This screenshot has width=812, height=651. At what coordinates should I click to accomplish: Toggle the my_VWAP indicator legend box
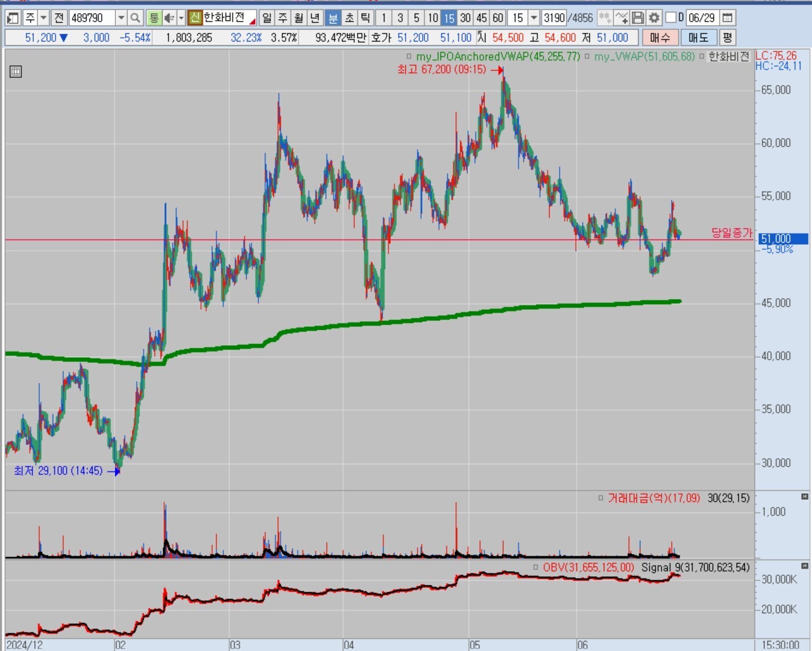pyautogui.click(x=587, y=56)
